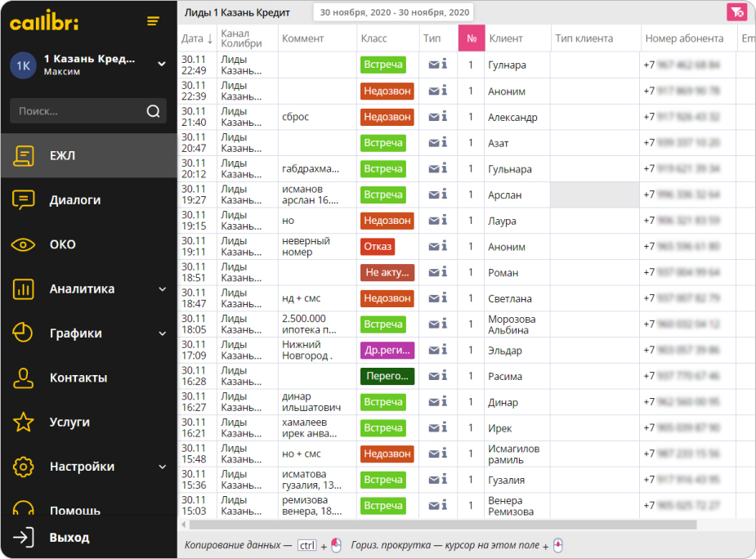The width and height of the screenshot is (756, 559).
Task: Click the Контакты person icon
Action: (x=24, y=378)
